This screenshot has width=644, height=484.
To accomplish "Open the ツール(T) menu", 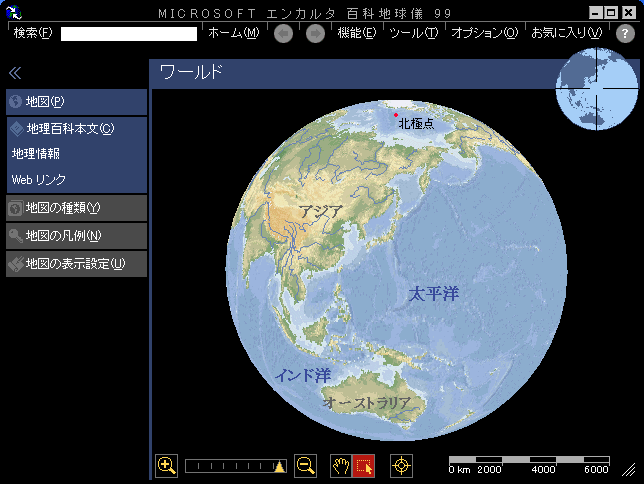I will pos(414,32).
